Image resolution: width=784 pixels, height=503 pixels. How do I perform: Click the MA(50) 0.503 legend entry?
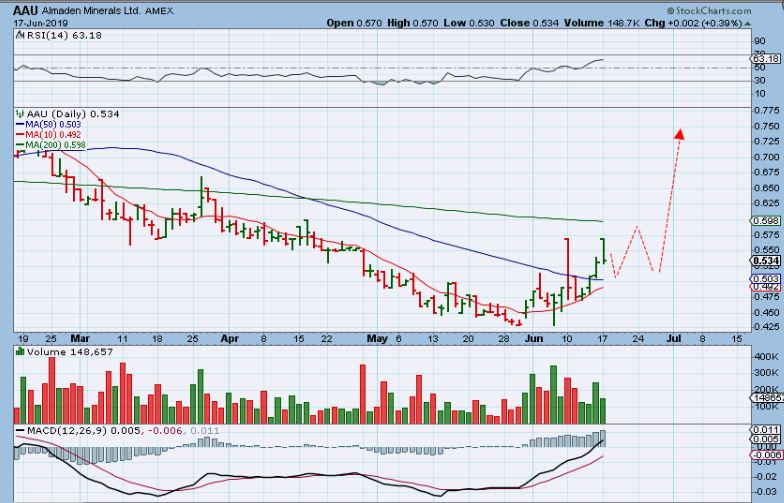[48, 124]
